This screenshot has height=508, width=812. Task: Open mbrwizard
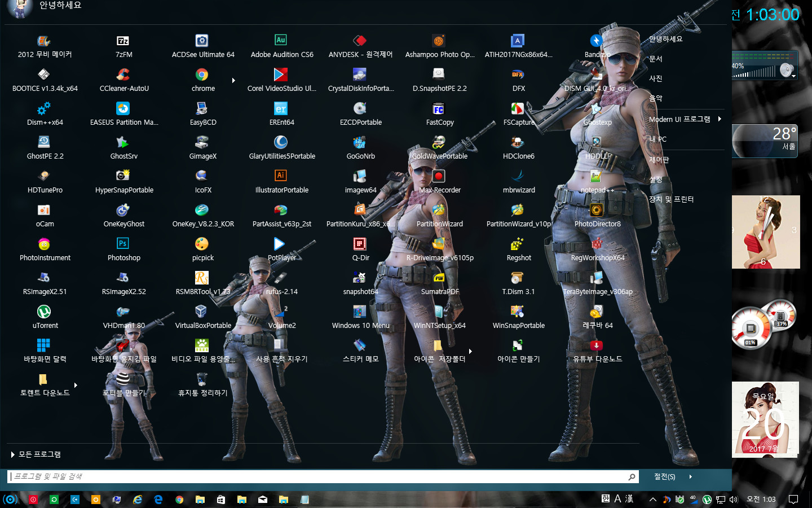tap(518, 182)
